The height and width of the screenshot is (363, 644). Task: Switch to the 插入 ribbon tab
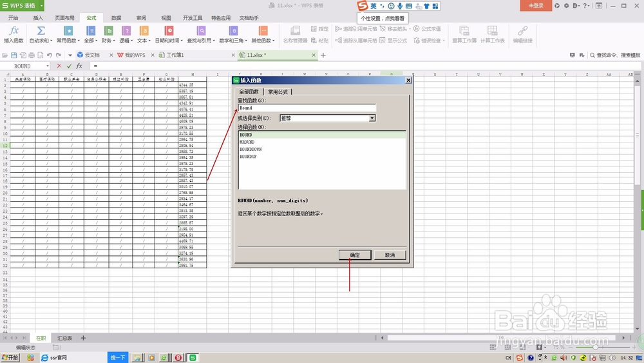[x=38, y=18]
